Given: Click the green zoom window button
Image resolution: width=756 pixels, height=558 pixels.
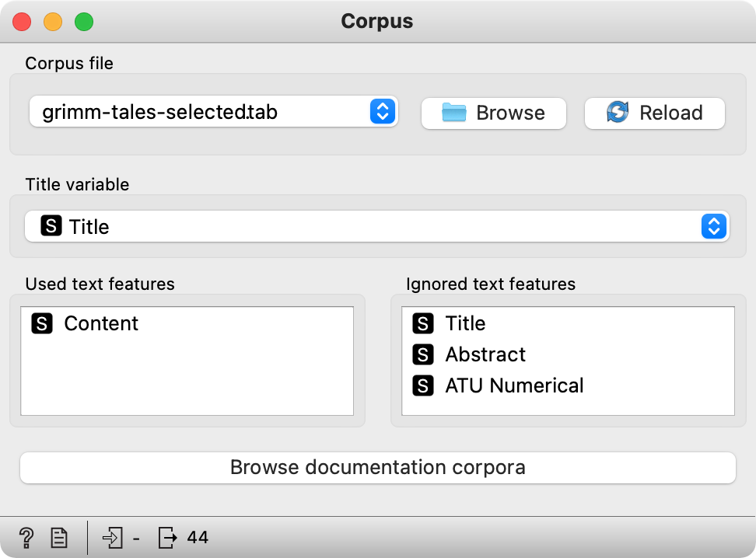Looking at the screenshot, I should 84,22.
